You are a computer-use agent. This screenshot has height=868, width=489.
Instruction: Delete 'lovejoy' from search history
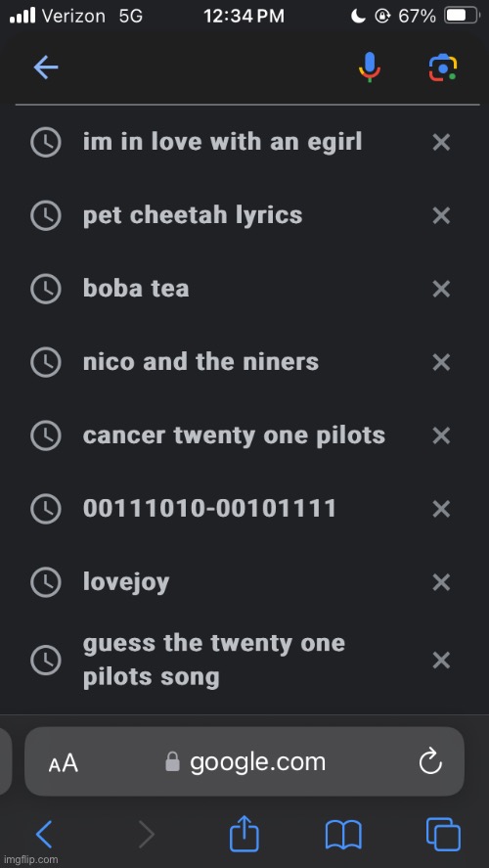coord(441,582)
